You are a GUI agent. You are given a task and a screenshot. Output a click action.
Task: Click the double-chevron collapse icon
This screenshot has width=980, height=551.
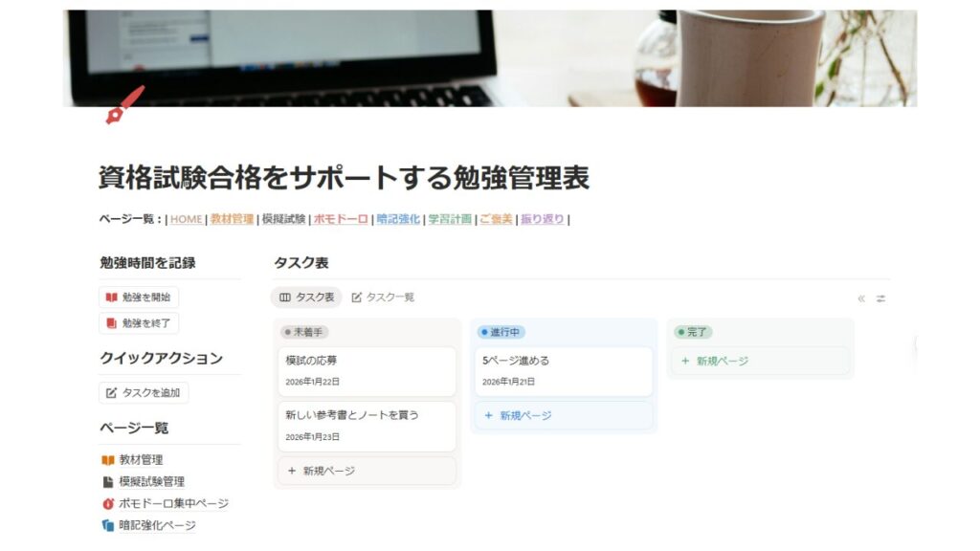(x=861, y=298)
